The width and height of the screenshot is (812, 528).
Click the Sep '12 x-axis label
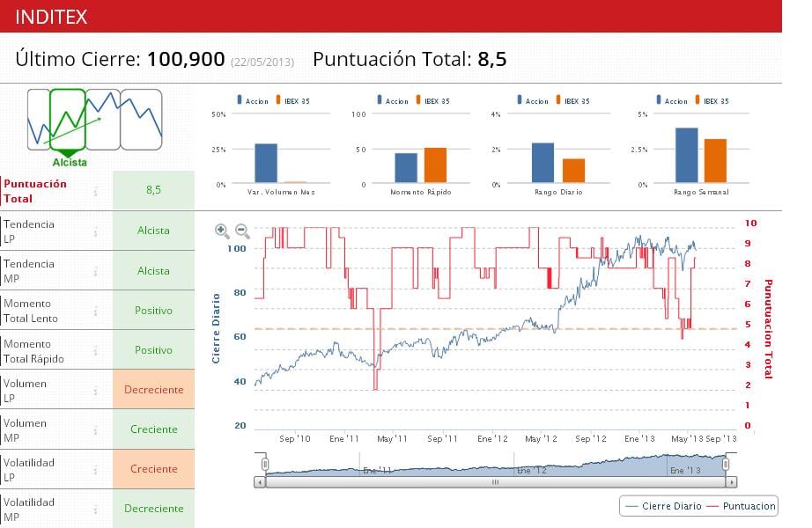[590, 438]
